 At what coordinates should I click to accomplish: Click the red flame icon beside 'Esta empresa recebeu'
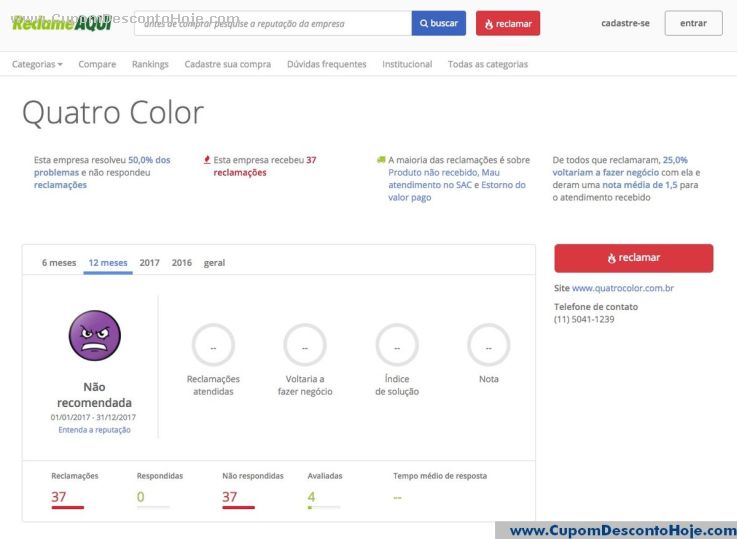click(x=207, y=160)
